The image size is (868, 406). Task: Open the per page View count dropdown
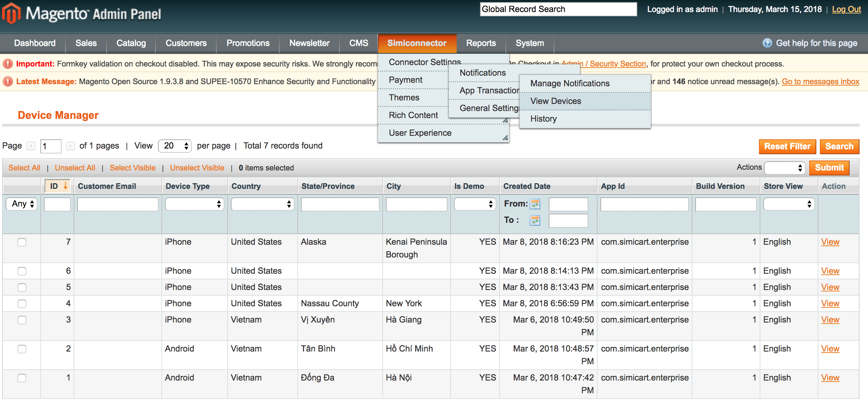click(175, 146)
